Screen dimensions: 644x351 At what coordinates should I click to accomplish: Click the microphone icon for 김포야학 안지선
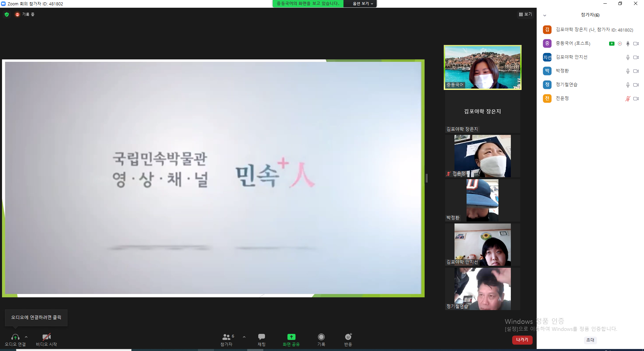[628, 57]
